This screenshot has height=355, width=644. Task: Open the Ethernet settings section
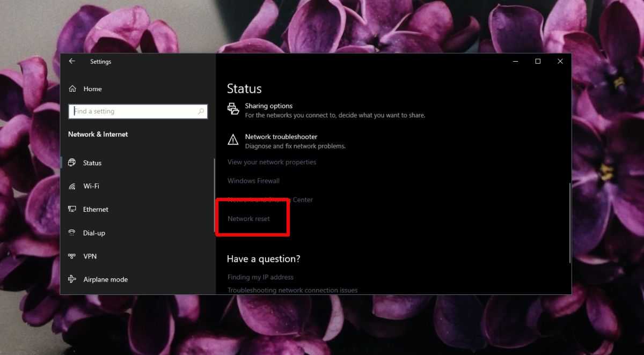pos(96,210)
